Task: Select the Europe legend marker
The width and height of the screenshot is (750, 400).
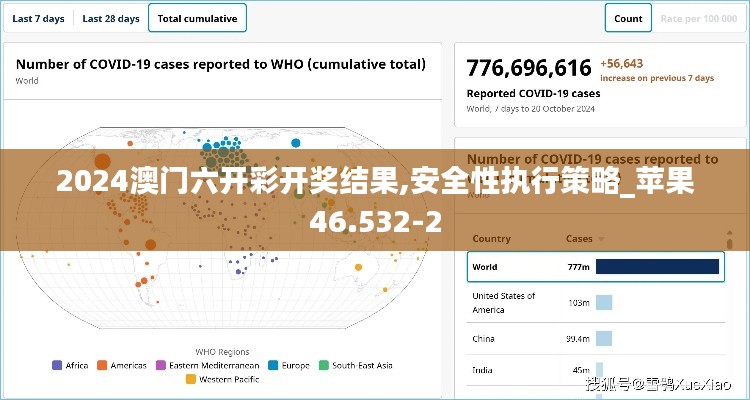Action: click(273, 365)
